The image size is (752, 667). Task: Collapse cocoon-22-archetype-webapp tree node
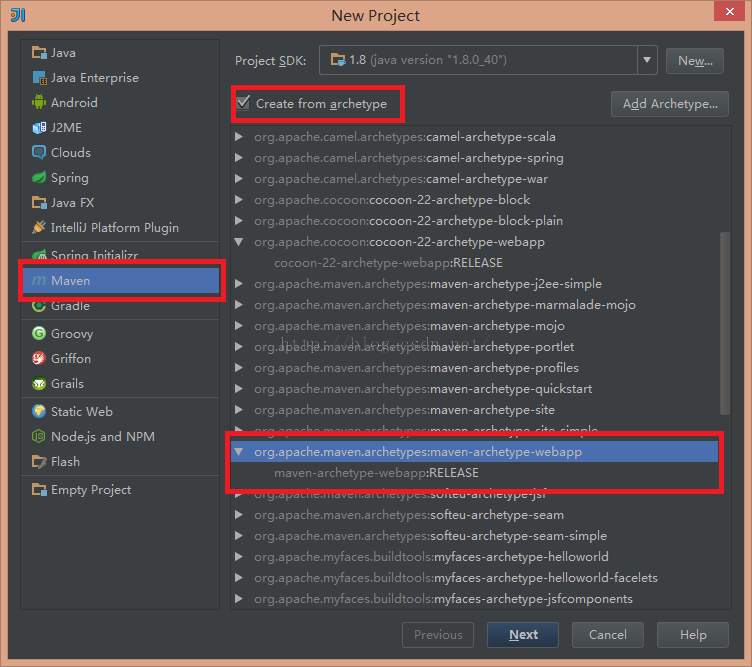coord(238,242)
